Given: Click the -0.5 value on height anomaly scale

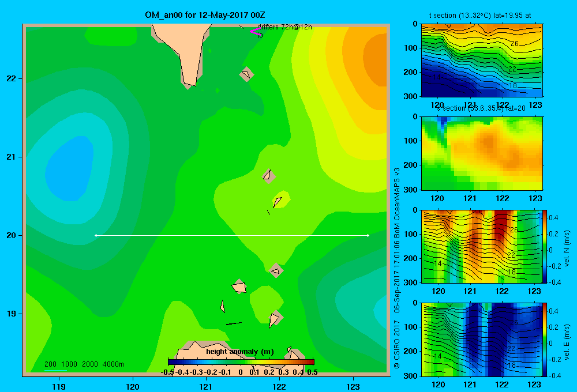Looking at the screenshot, I should click(x=167, y=372).
